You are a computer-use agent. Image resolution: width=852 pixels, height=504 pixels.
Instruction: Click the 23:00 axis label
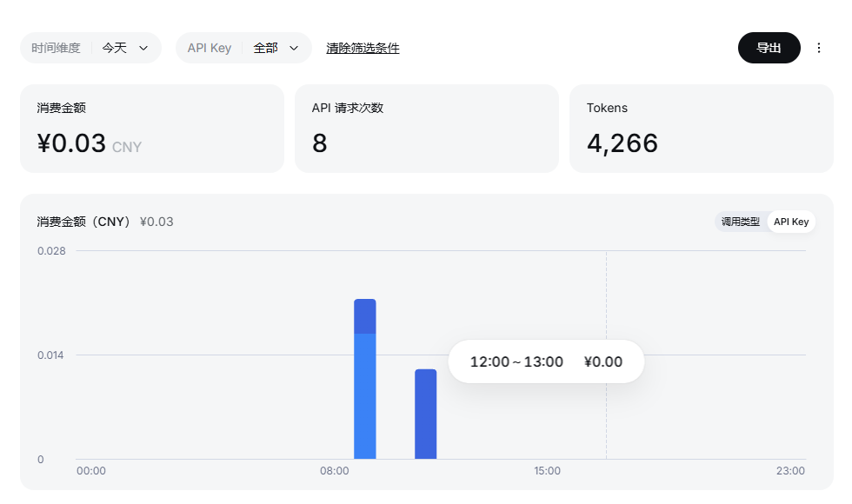coord(790,471)
